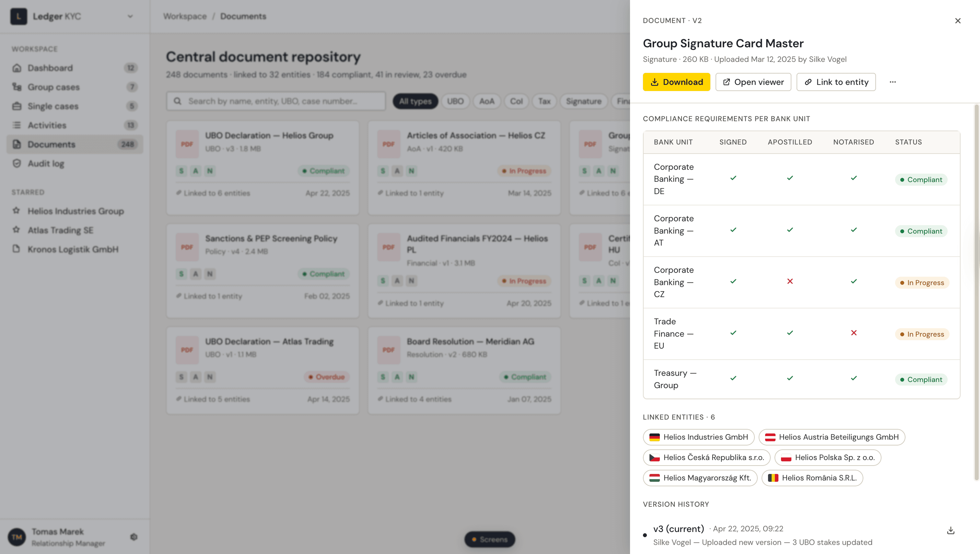This screenshot has width=980, height=554.
Task: Toggle the Signature document type filter
Action: click(583, 101)
